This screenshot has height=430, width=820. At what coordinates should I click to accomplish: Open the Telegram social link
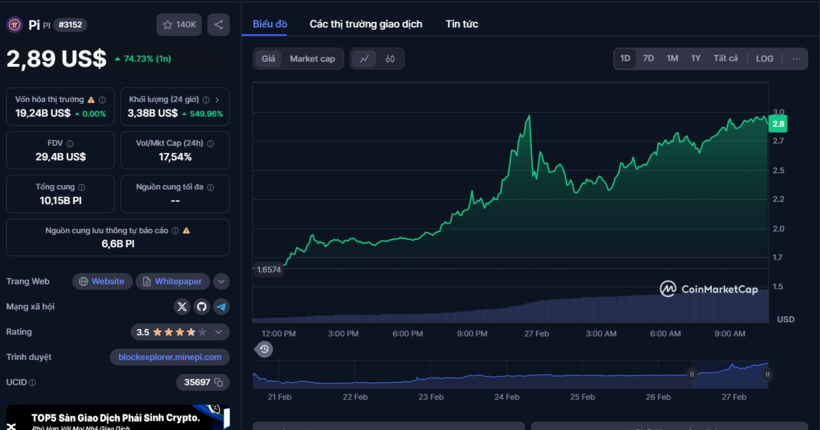point(221,307)
